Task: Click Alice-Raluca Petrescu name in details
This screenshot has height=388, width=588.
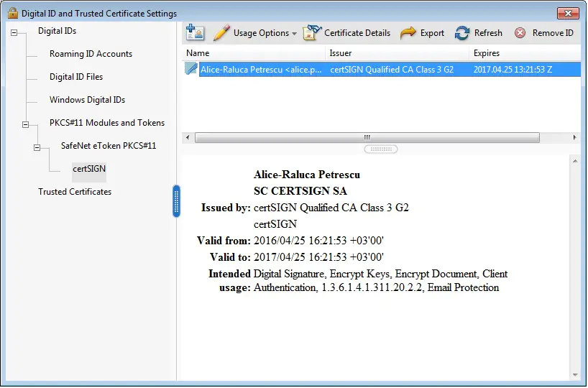Action: [x=307, y=175]
